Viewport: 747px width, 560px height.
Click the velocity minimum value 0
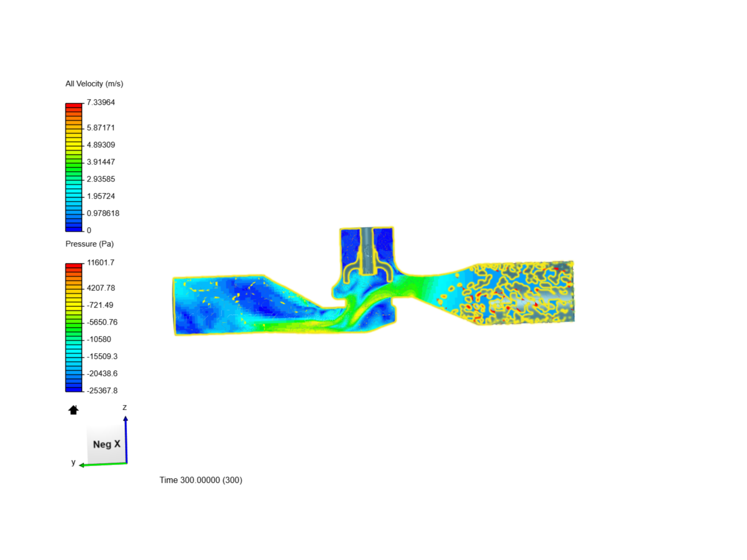tap(89, 230)
